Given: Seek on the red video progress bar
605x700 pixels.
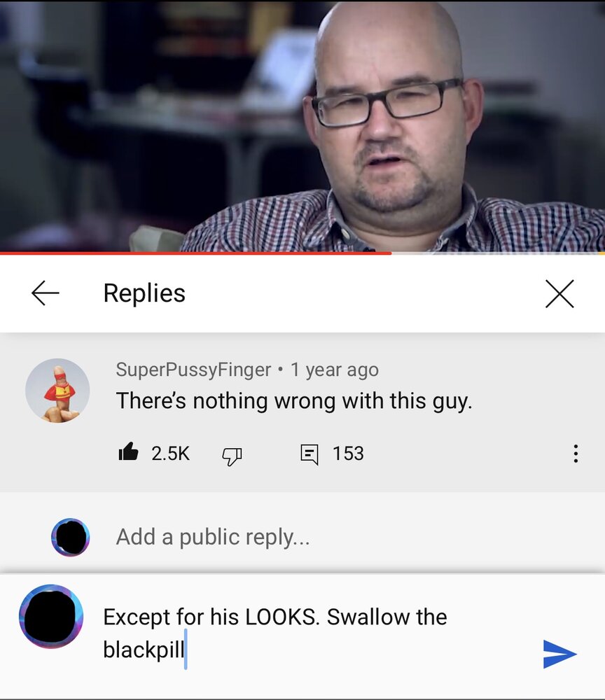Looking at the screenshot, I should coord(302,253).
